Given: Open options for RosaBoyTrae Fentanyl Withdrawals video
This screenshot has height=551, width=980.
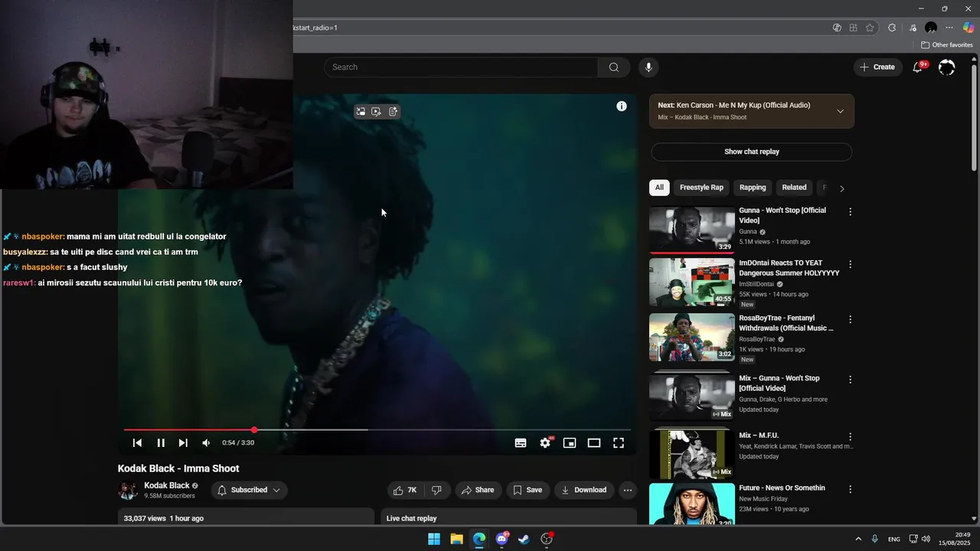Looking at the screenshot, I should point(850,320).
